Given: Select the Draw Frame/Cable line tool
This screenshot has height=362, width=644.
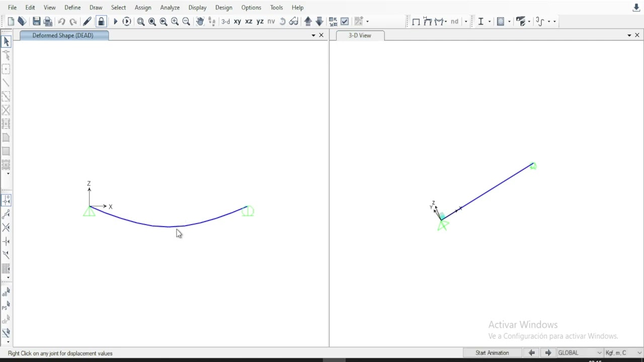Looking at the screenshot, I should click(6, 82).
